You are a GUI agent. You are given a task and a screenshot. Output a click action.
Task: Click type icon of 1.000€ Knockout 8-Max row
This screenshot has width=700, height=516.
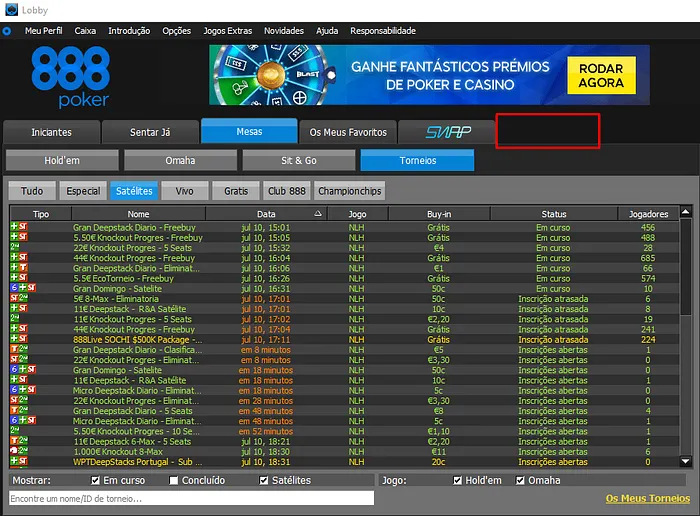19,451
